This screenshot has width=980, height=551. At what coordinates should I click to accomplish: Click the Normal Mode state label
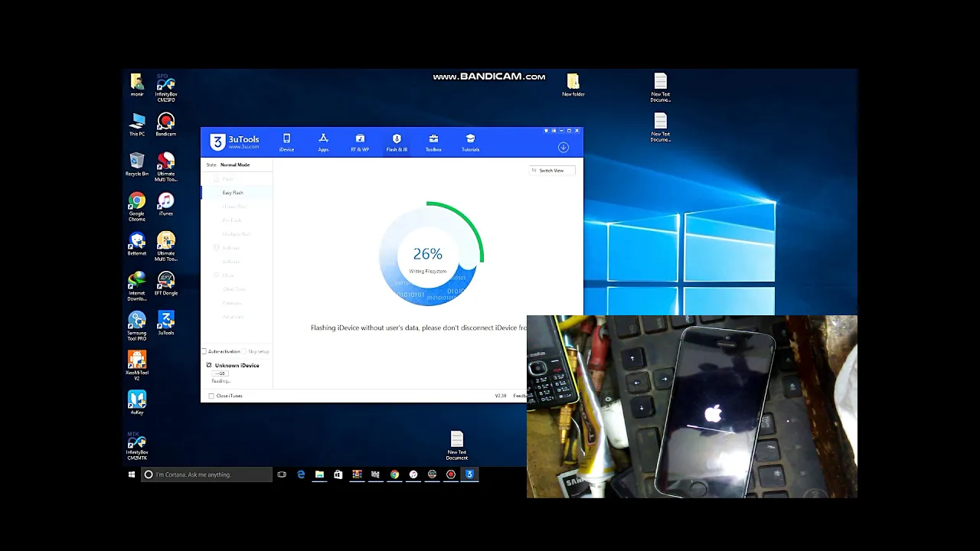[x=235, y=165]
